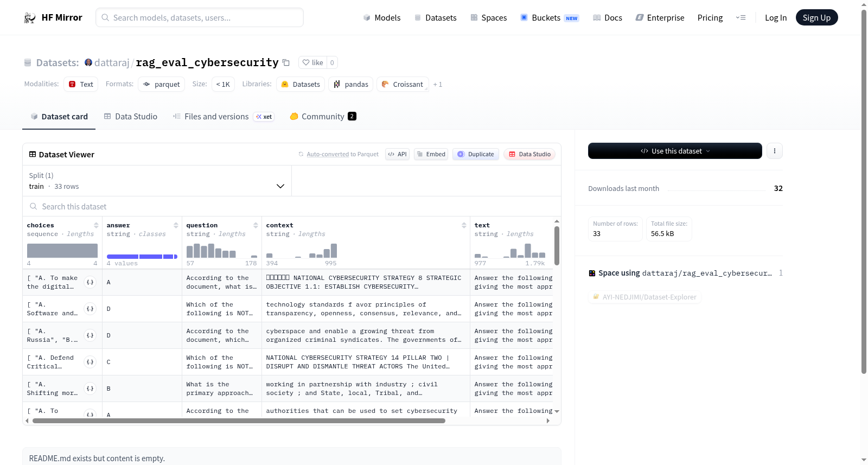Click the question column length histogram
The width and height of the screenshot is (868, 465).
coord(222,251)
